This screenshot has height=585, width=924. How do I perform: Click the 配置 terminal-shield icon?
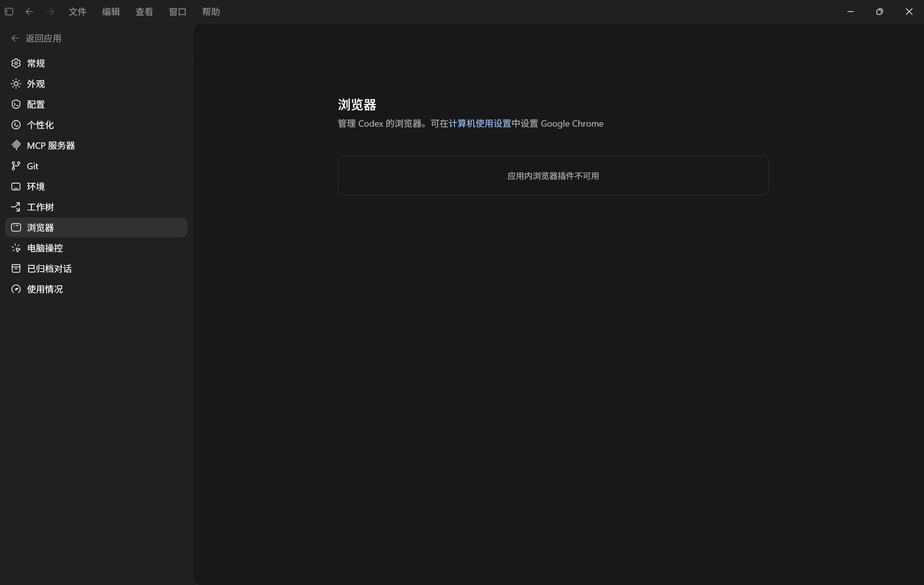tap(16, 104)
